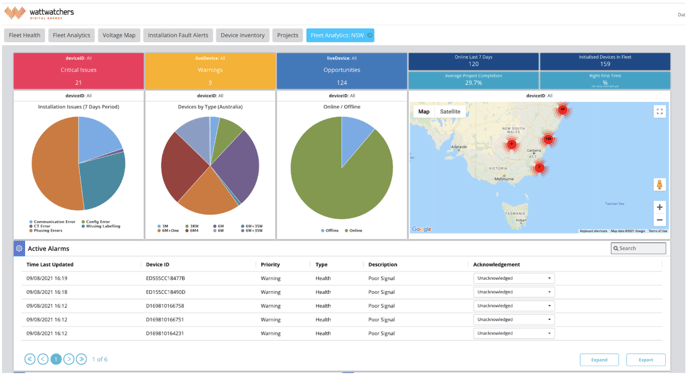Open Acknowledgement dropdown for D169810166751
688x375 pixels.
(513, 320)
